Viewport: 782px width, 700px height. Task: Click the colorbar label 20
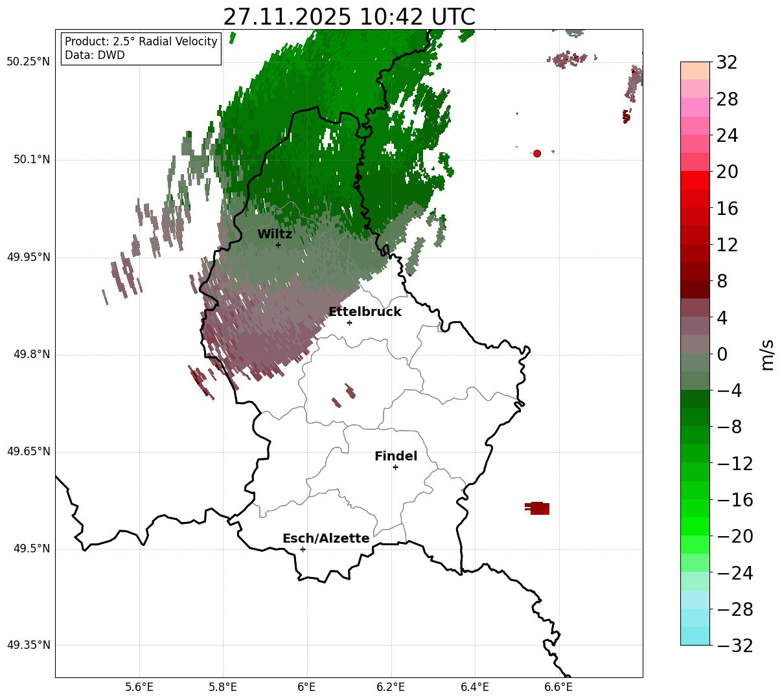(727, 172)
